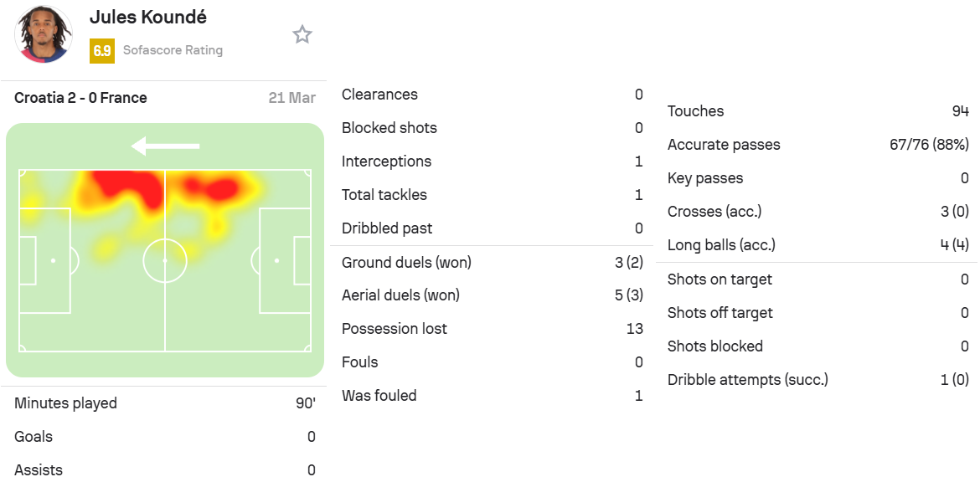This screenshot has width=980, height=482.
Task: Select the Jules Koundé player name
Action: (148, 17)
